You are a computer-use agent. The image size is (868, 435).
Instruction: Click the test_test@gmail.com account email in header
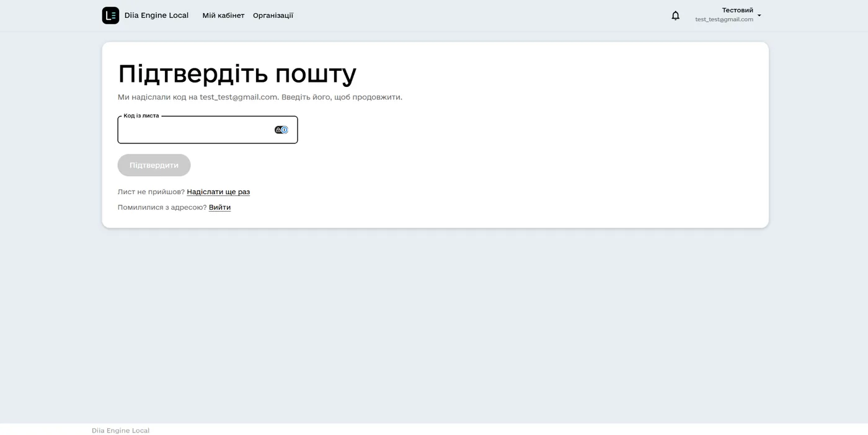click(x=724, y=19)
